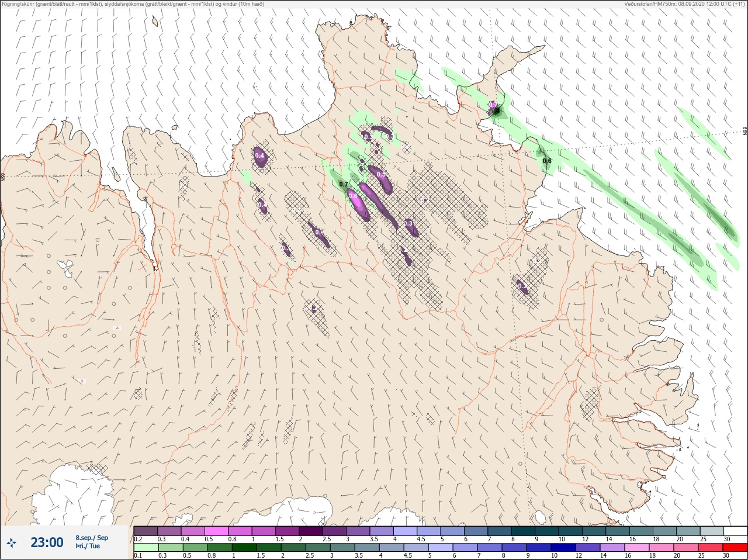
Task: Click the N99 label on the right edge
Action: 745,132
